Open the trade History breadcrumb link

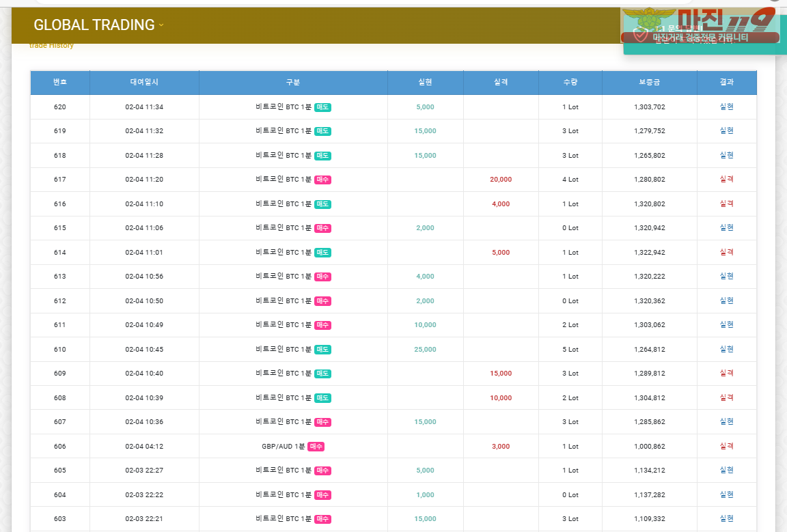(x=51, y=46)
